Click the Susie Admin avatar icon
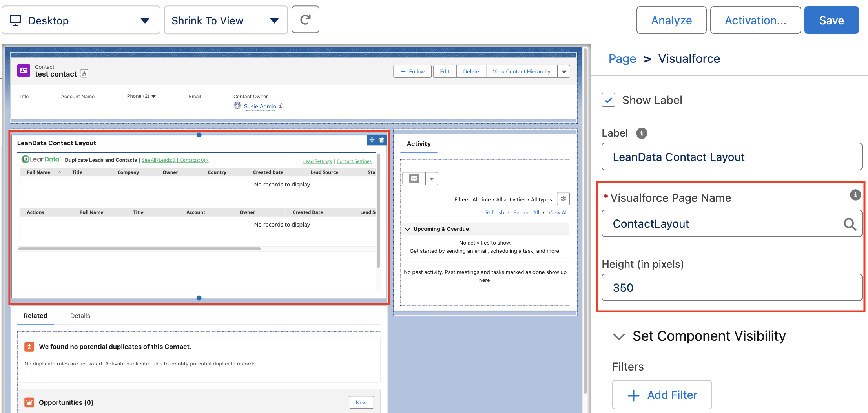 [x=237, y=106]
